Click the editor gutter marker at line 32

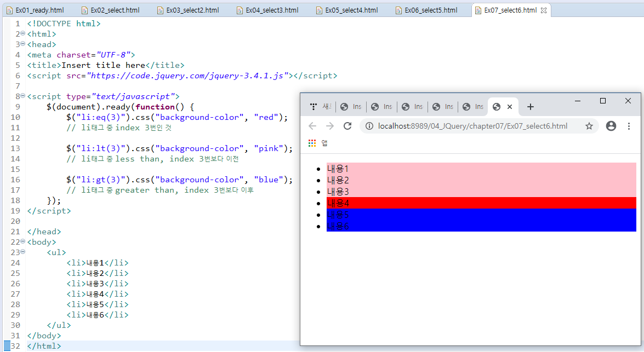pyautogui.click(x=7, y=346)
